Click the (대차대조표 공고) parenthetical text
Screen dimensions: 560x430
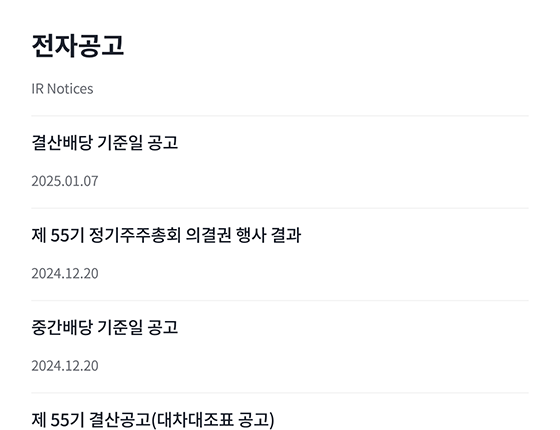point(213,420)
